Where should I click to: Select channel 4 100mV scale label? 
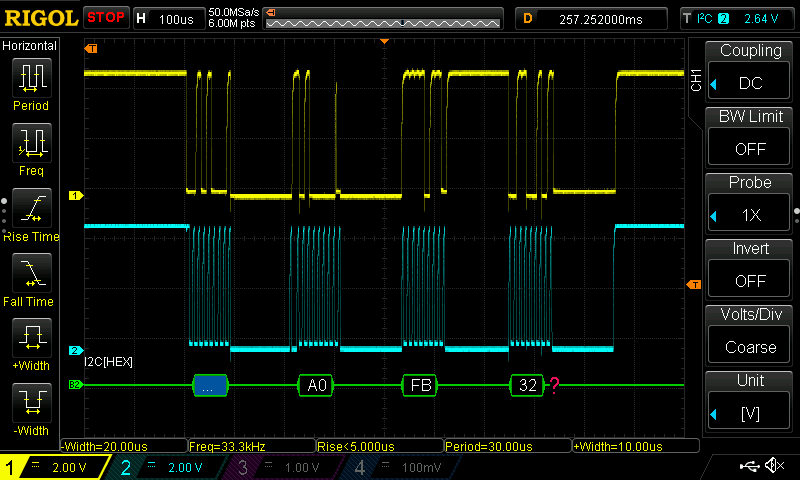420,467
